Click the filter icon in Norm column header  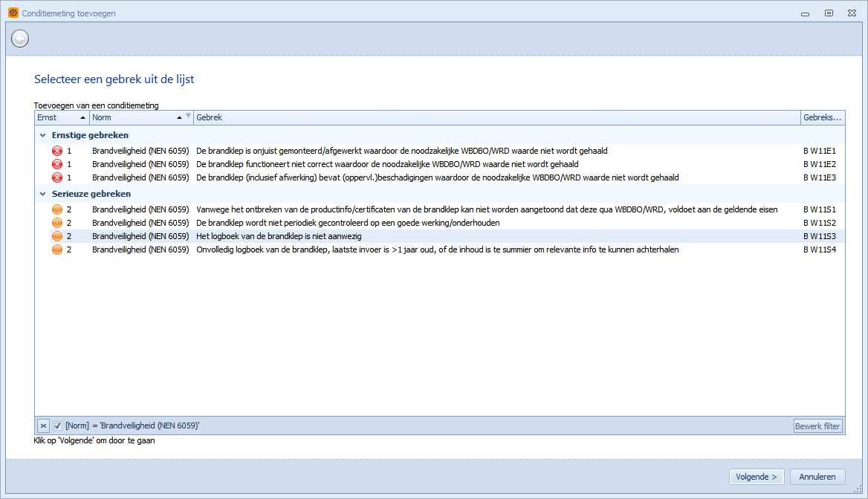tap(188, 117)
